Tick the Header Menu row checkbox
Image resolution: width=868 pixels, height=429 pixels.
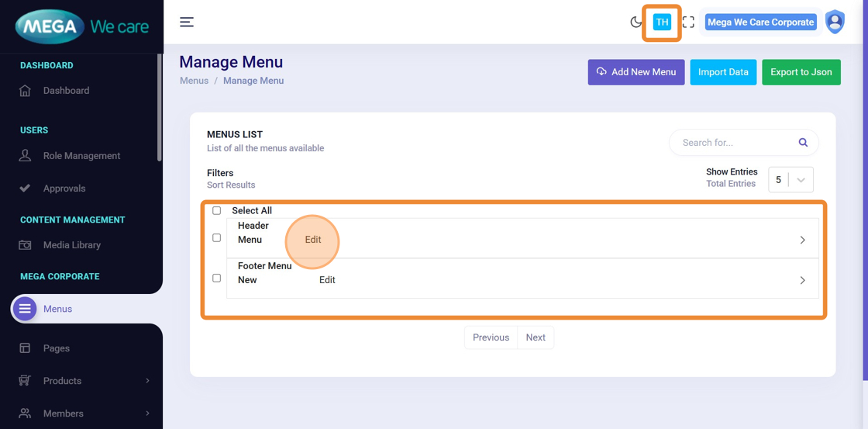pyautogui.click(x=217, y=237)
